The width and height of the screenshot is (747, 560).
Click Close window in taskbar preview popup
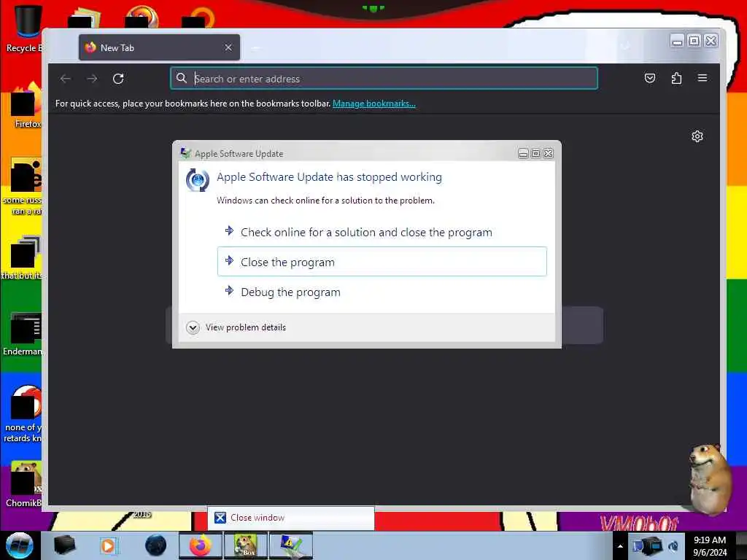290,518
